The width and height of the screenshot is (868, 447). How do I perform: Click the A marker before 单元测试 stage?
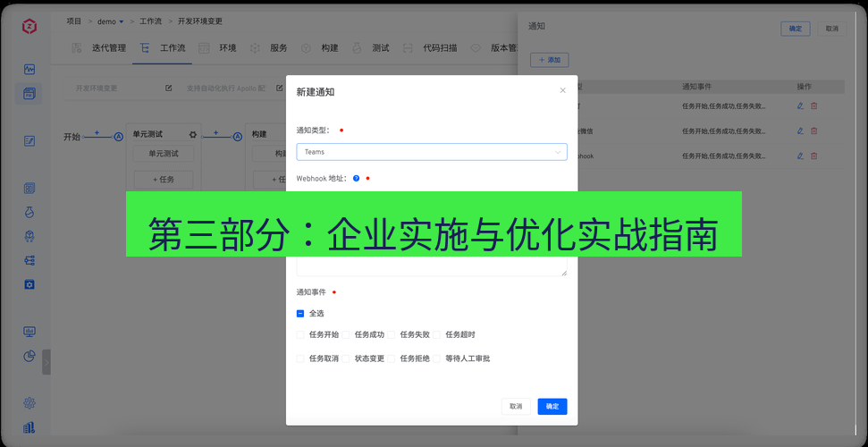click(118, 137)
